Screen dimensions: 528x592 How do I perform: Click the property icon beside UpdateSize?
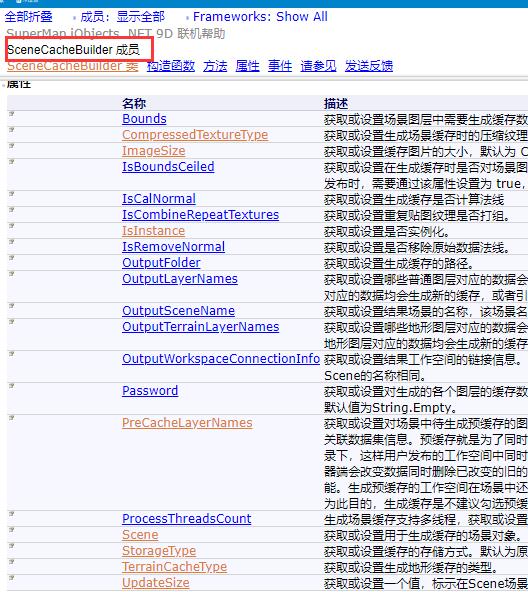click(11, 578)
